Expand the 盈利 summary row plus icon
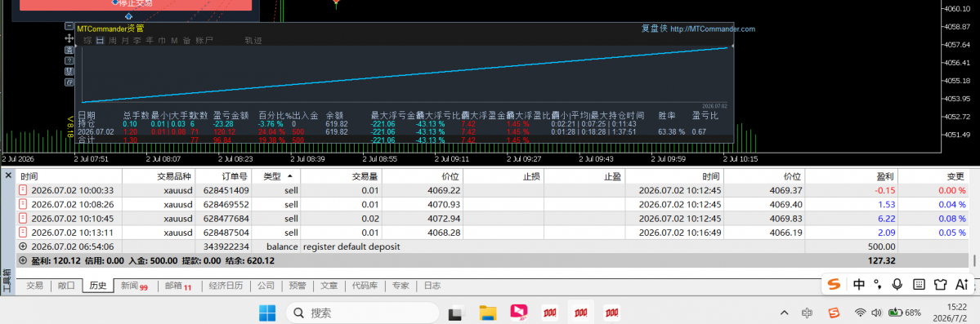The height and width of the screenshot is (324, 980). pyautogui.click(x=23, y=261)
